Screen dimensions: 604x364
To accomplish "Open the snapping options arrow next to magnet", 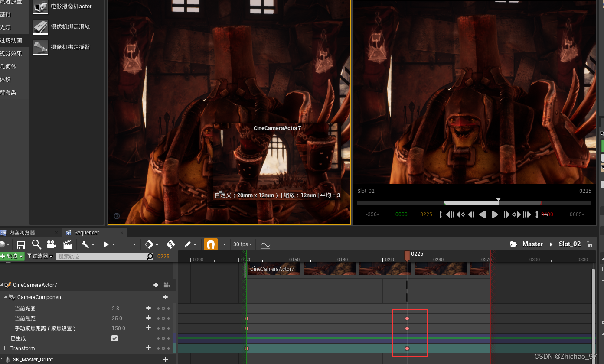I will tap(225, 244).
